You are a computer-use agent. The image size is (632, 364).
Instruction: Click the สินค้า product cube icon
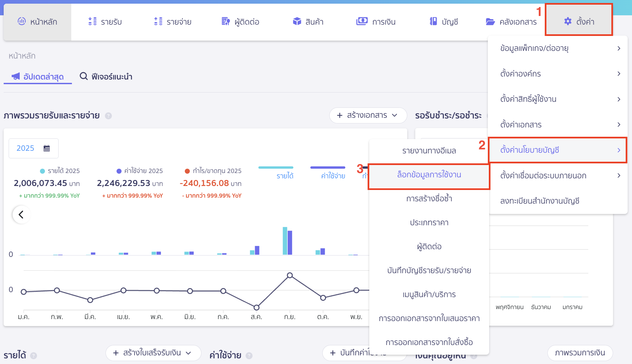pos(296,21)
